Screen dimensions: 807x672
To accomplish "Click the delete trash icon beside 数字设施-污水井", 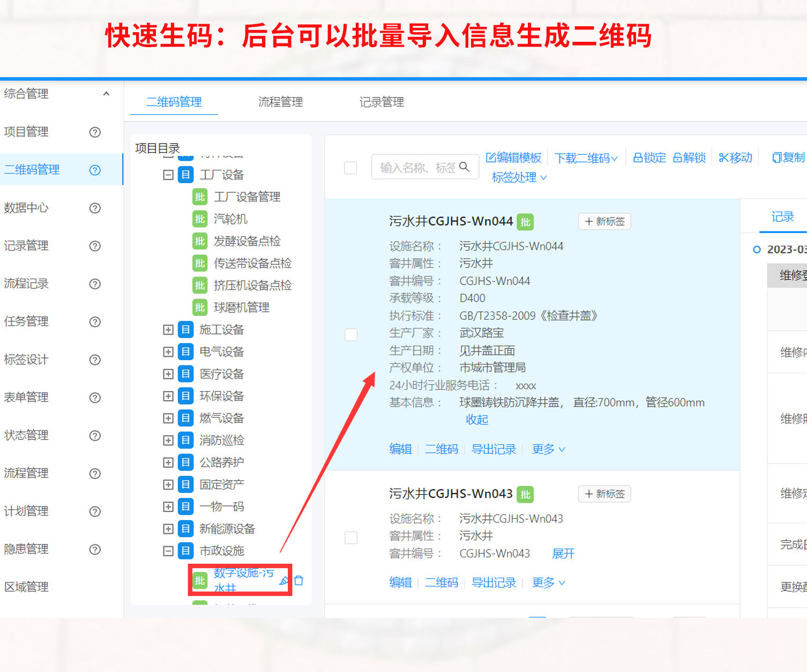I will pos(299,579).
